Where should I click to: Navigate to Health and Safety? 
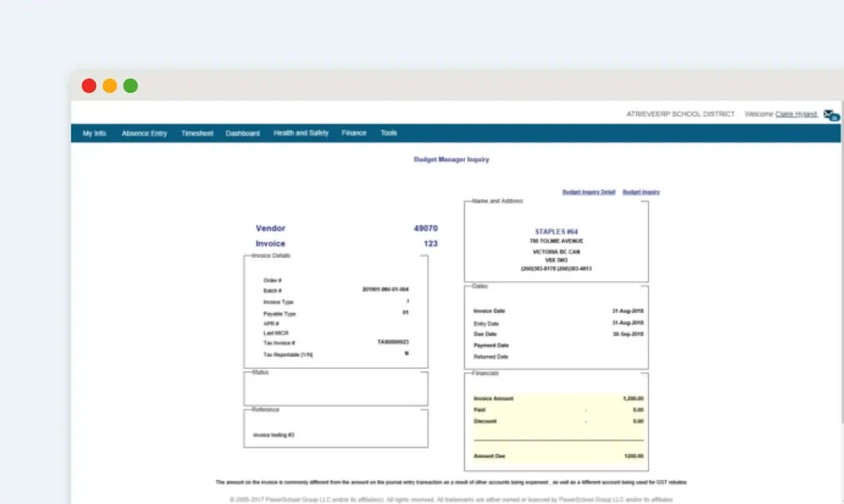coord(301,133)
